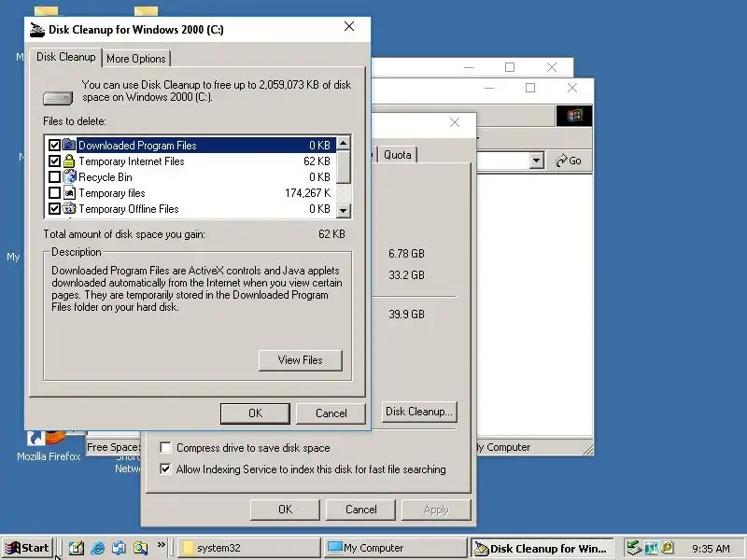Open the Mozilla Firefox desktop shortcut
The image size is (747, 560).
pyautogui.click(x=49, y=446)
